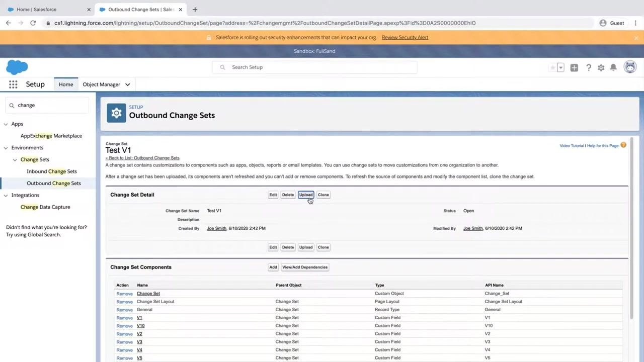Viewport: 644px width, 362px height.
Task: Close the Home Salesforce browser tab
Action: [x=89, y=10]
